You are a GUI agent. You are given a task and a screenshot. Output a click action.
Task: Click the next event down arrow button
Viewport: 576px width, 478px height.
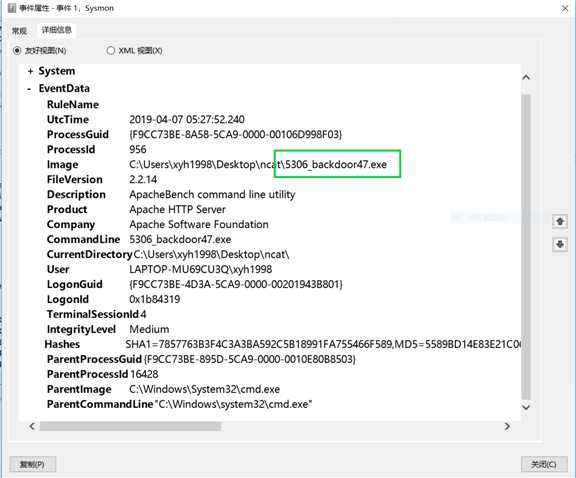tap(560, 244)
